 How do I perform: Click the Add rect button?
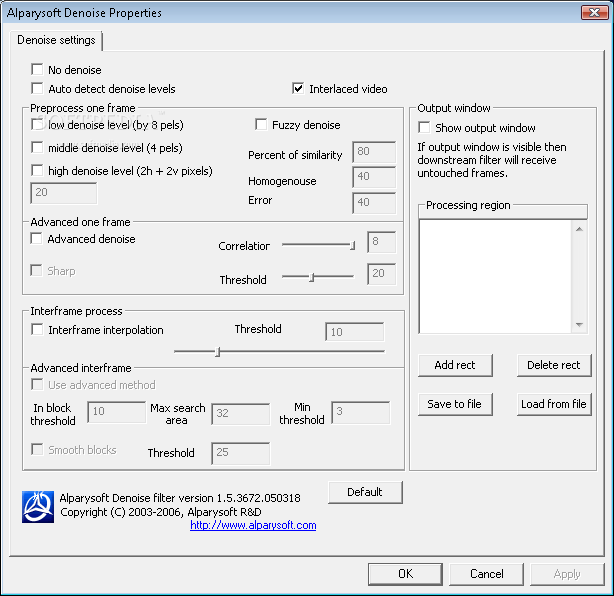(455, 365)
